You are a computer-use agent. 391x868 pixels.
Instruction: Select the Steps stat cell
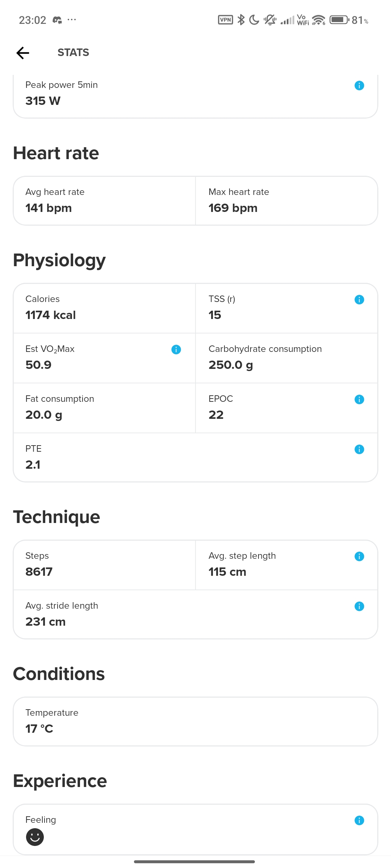(x=104, y=565)
